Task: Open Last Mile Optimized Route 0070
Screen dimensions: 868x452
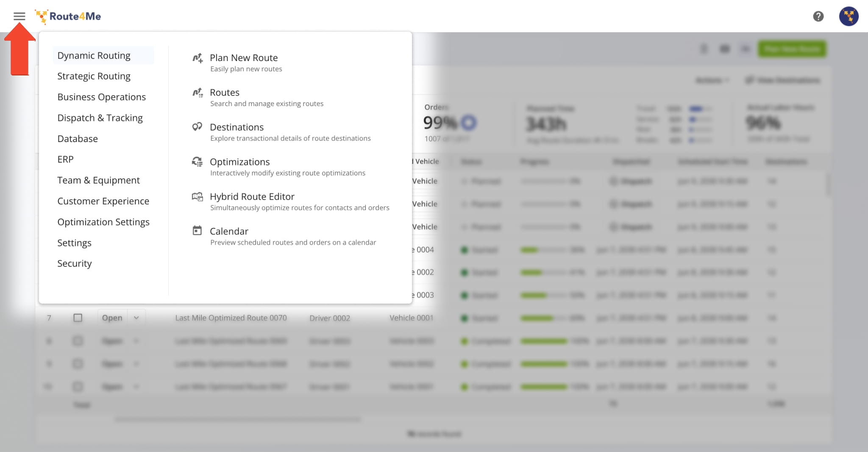Action: tap(231, 318)
